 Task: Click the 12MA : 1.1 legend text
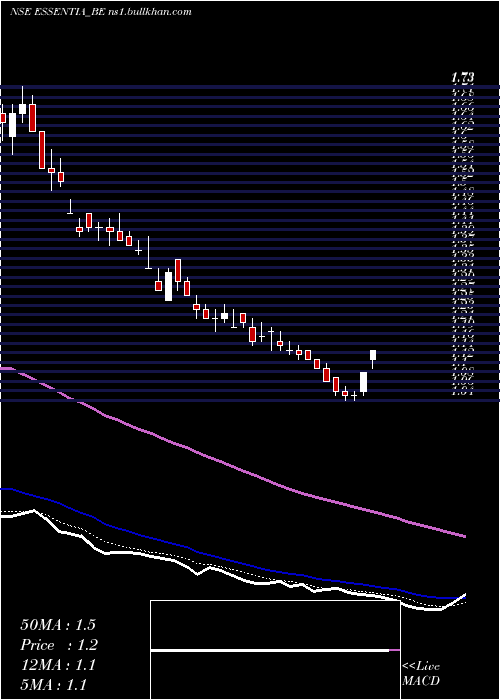pyautogui.click(x=58, y=665)
